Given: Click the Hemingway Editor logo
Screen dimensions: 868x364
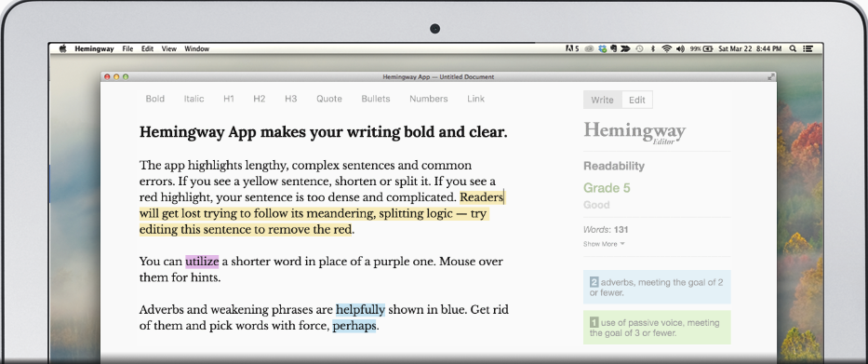Looking at the screenshot, I should (x=634, y=132).
